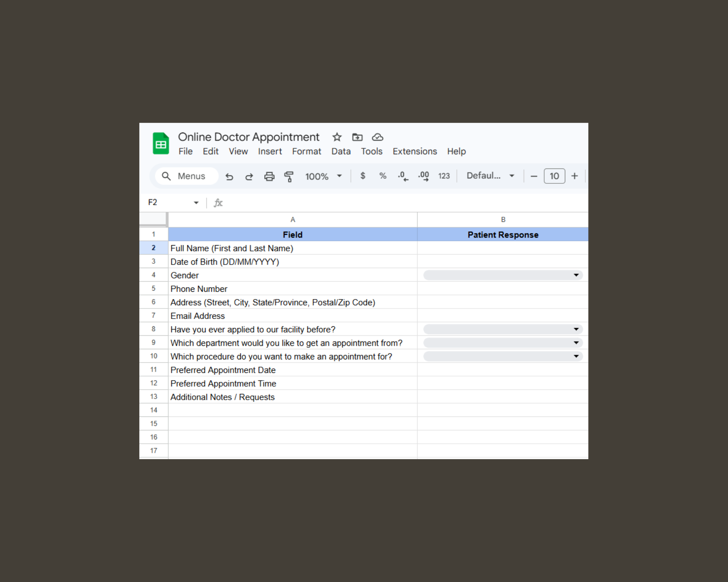Screen dimensions: 728x582
Task: Click the redo arrow icon
Action: [x=249, y=176]
